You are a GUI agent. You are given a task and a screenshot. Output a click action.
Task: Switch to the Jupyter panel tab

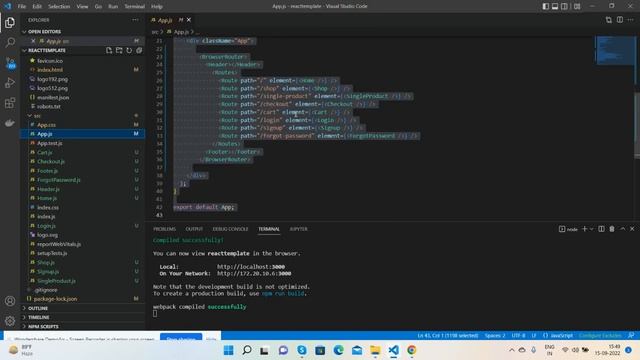(298, 229)
